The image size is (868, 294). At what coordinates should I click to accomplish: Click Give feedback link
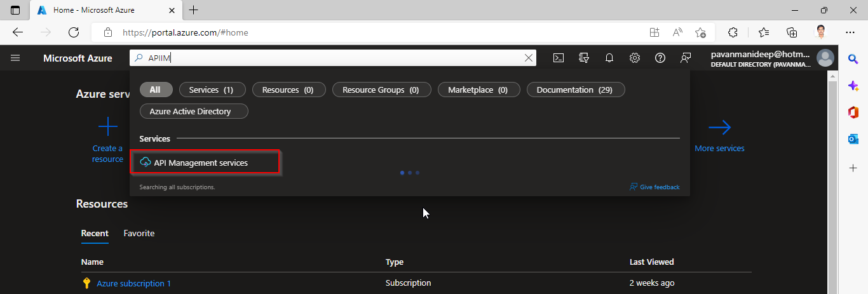click(x=659, y=187)
